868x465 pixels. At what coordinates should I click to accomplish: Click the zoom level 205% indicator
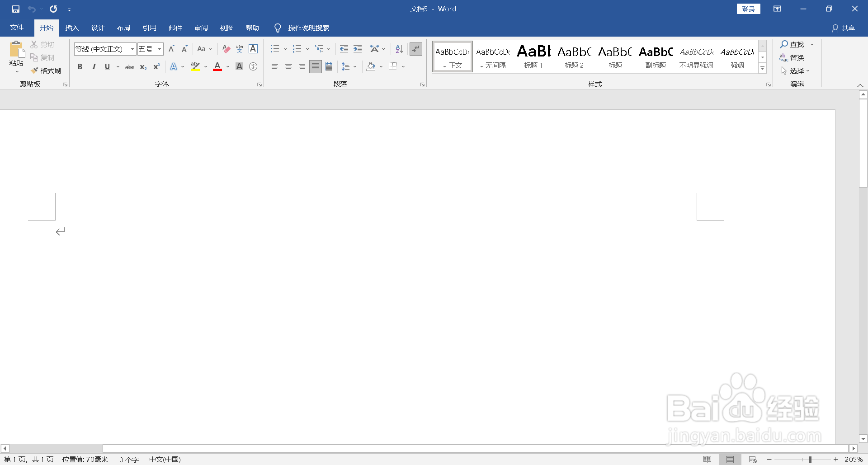(854, 460)
